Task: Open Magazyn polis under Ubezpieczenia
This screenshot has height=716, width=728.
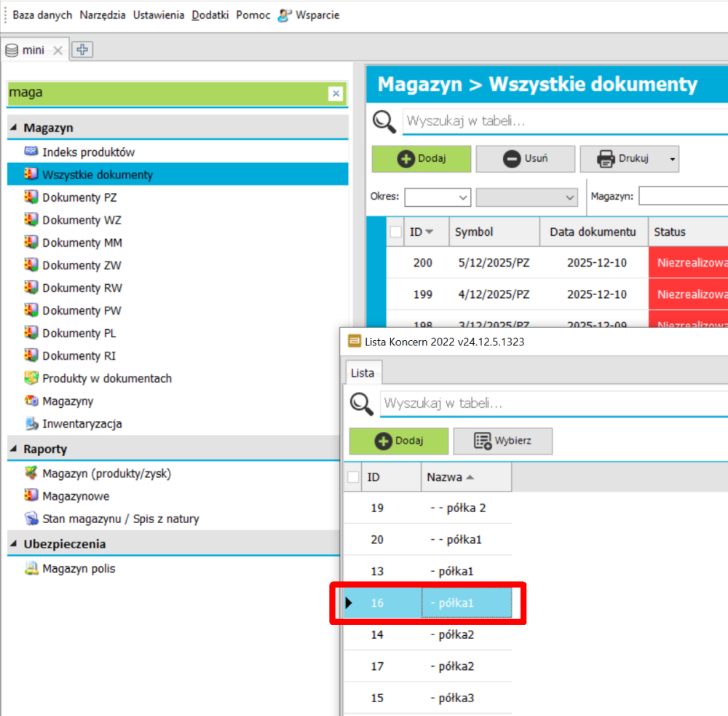Action: click(79, 569)
